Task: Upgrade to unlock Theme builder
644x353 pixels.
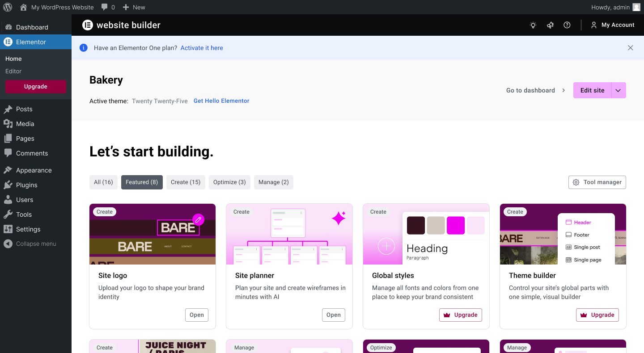Action: [x=597, y=315]
